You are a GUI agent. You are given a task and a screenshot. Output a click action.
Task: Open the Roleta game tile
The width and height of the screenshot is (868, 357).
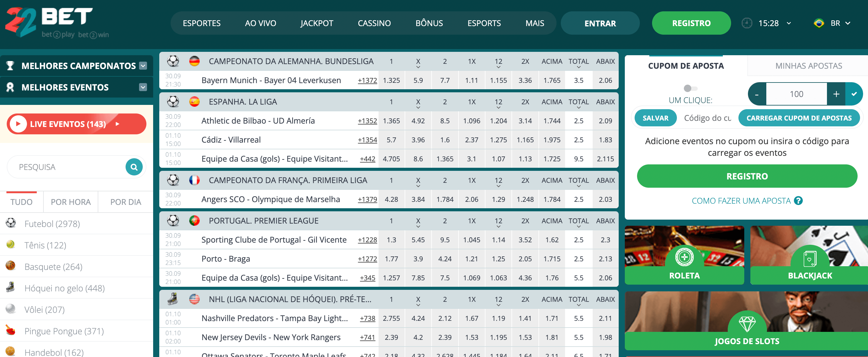[x=684, y=255]
